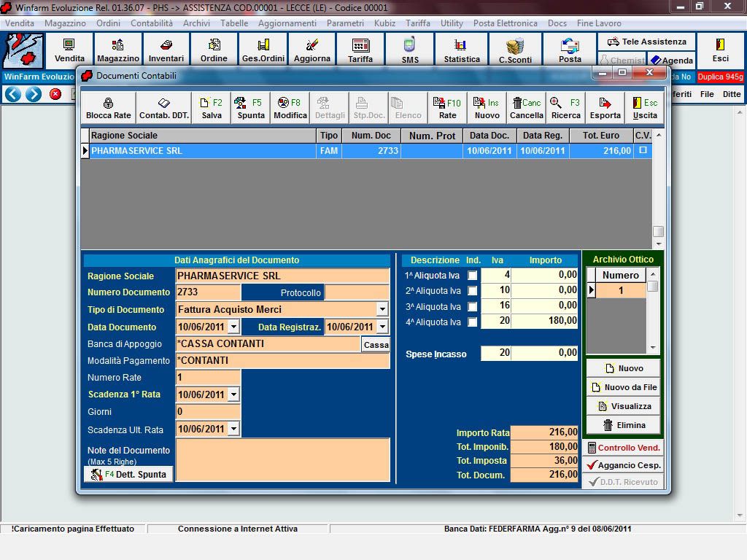Toggle the 1ª Aliquota Iva checkbox
747x560 pixels.
tap(473, 276)
